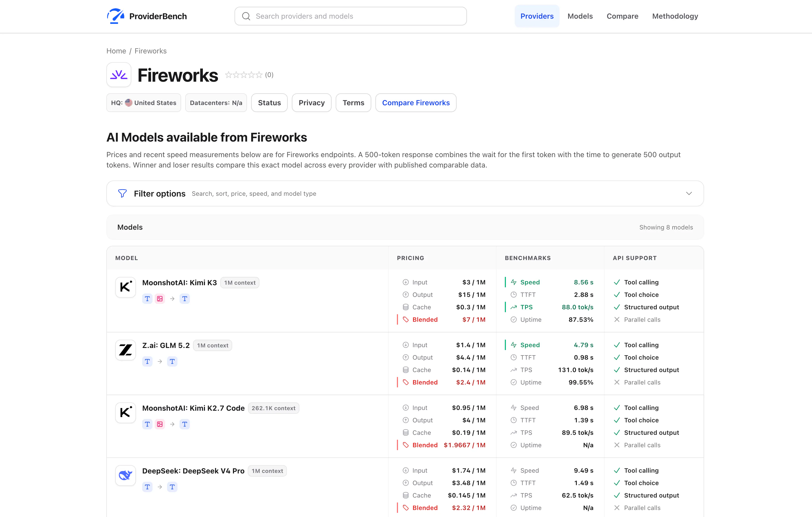The height and width of the screenshot is (517, 812).
Task: Open the Privacy button
Action: [x=312, y=103]
